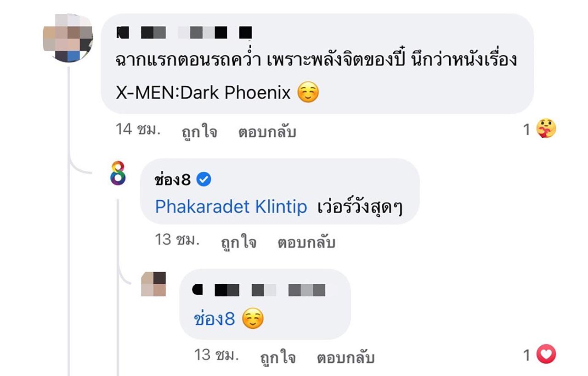The width and height of the screenshot is (588, 376).
Task: Open the ช่อง8 page name in the reply header
Action: pos(173,180)
